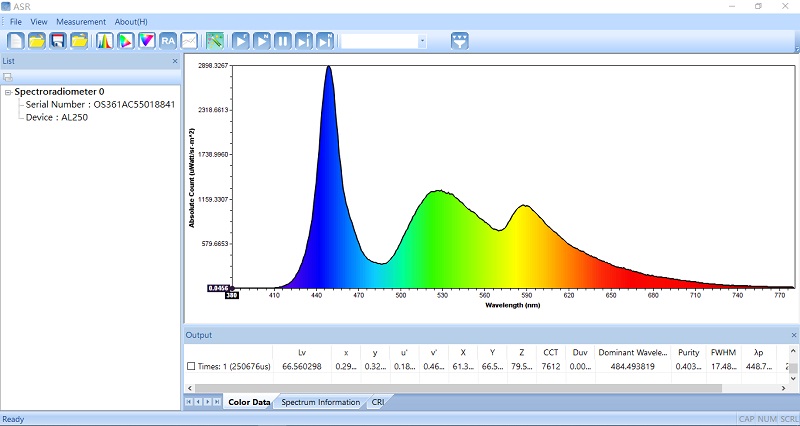Collapse the Spectroradiometer 0 tree node

8,92
